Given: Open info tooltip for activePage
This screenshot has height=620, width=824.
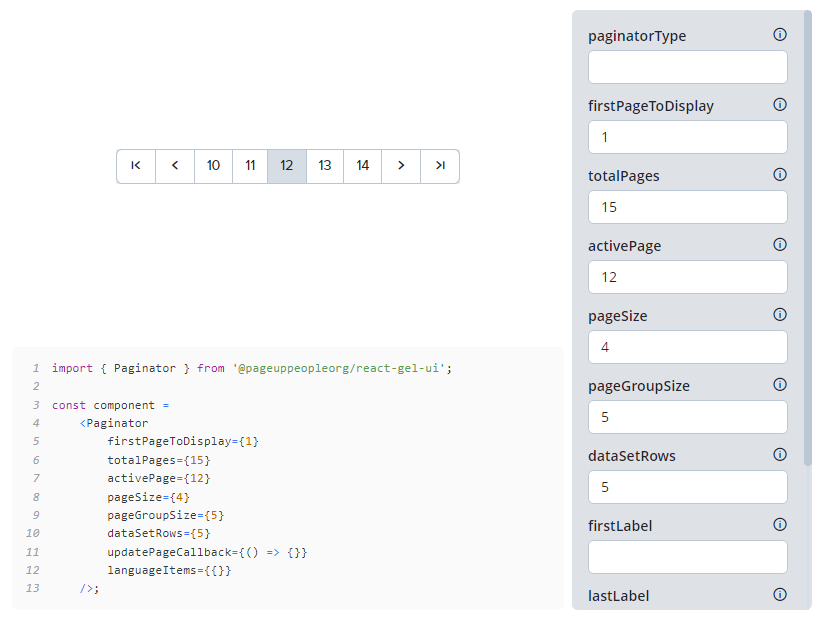Looking at the screenshot, I should (x=779, y=244).
